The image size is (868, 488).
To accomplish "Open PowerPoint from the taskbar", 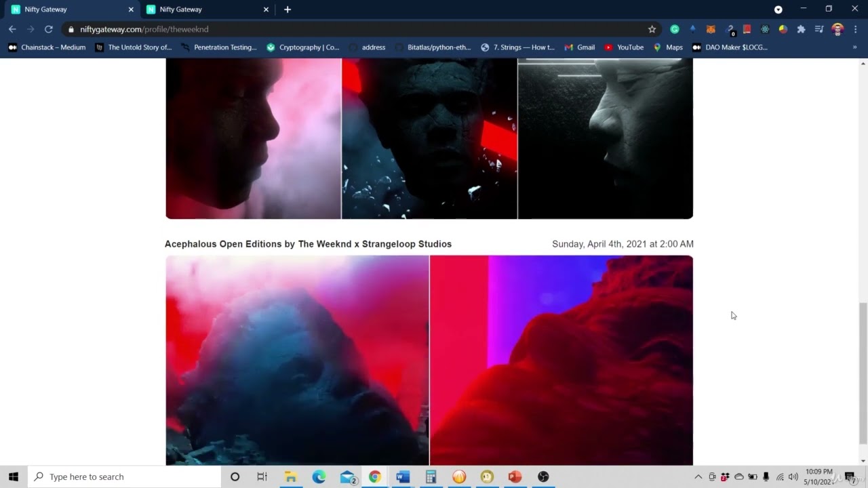I will pos(515,476).
